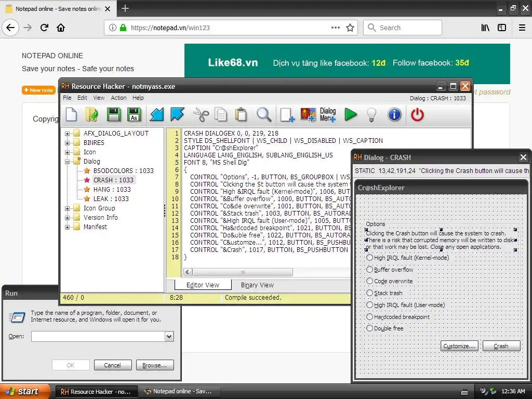Screen dimensions: 532x399
Task: Select High IRQL fault (Kernel-mode) radio
Action: (x=370, y=258)
